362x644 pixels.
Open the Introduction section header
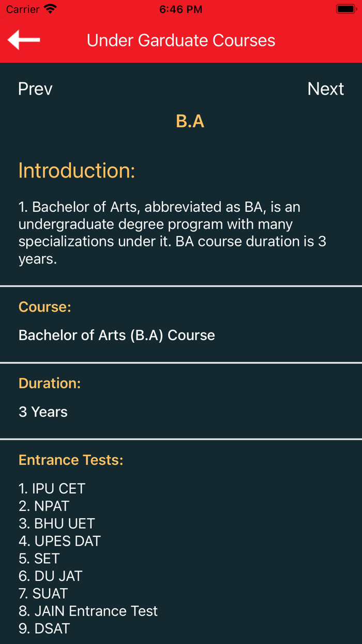point(77,170)
